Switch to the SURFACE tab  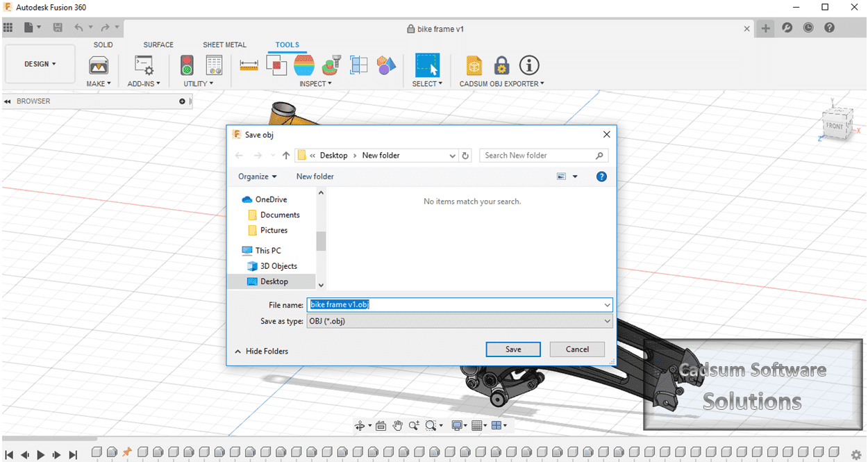point(158,44)
